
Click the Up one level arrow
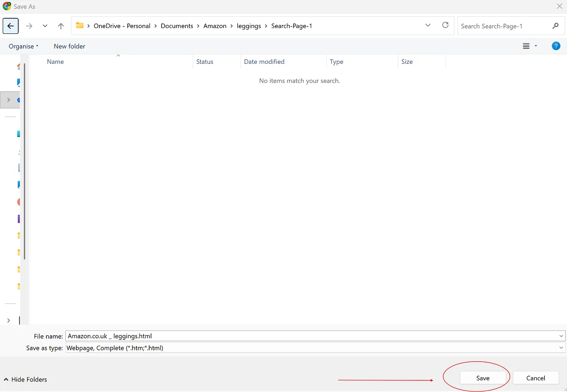pos(61,26)
